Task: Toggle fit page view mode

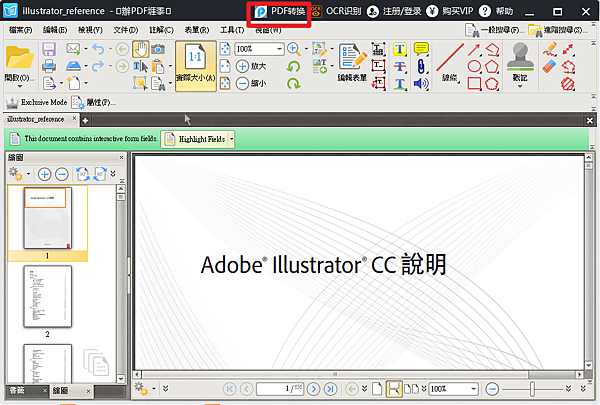Action: point(225,49)
